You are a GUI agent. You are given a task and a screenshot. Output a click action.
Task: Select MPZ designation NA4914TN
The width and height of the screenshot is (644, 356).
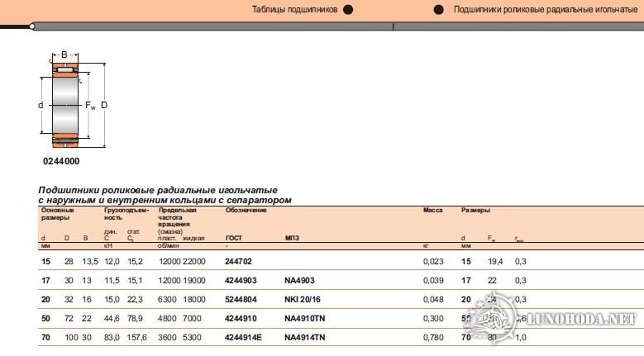(x=305, y=338)
